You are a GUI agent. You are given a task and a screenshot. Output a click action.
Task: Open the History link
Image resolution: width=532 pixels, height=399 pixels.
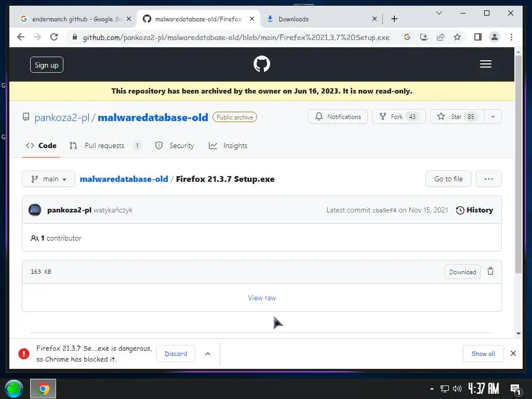474,210
